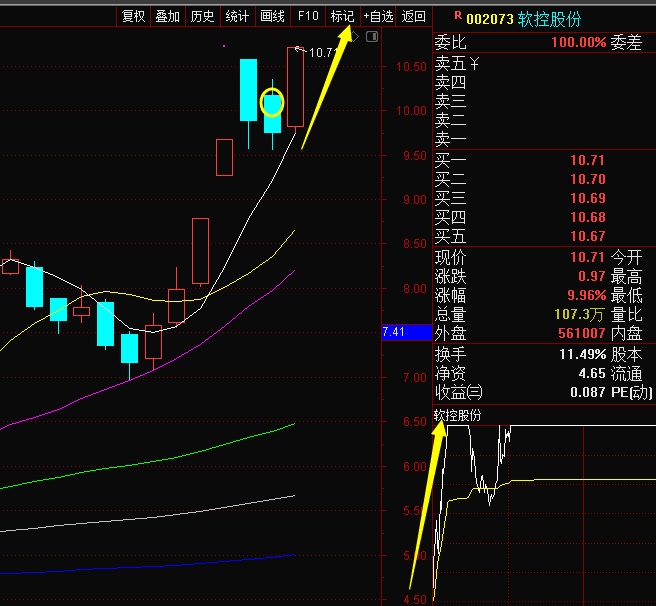The width and height of the screenshot is (656, 606).
Task: Click the 流通 label
Action: pyautogui.click(x=626, y=373)
